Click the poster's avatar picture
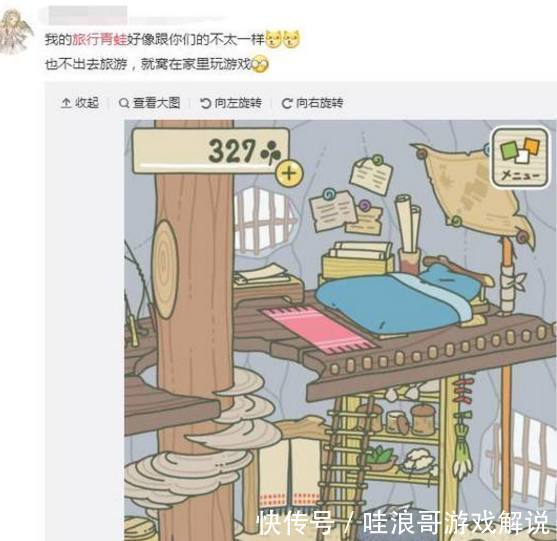 point(16,32)
